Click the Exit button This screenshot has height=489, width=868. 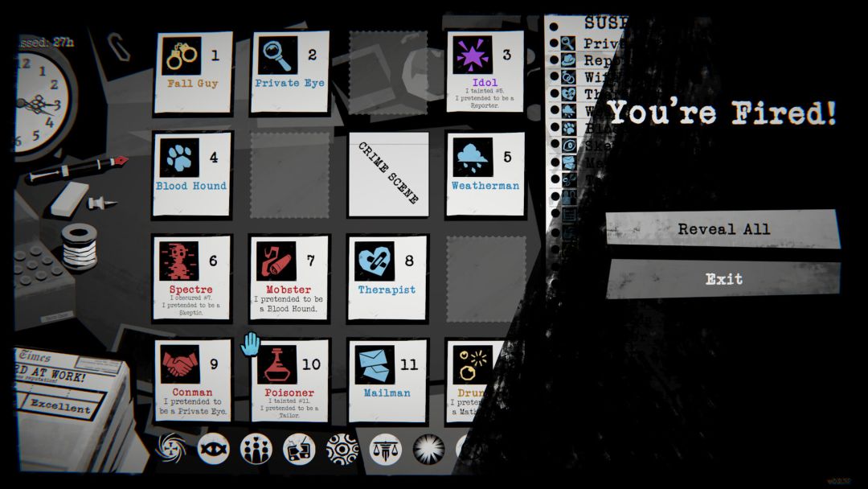(723, 278)
